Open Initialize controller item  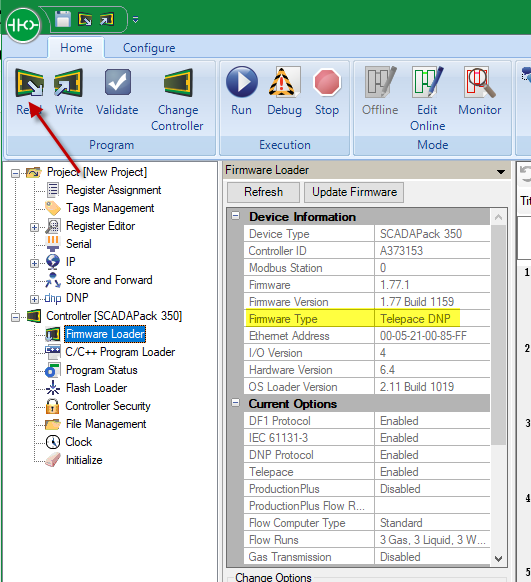(84, 460)
